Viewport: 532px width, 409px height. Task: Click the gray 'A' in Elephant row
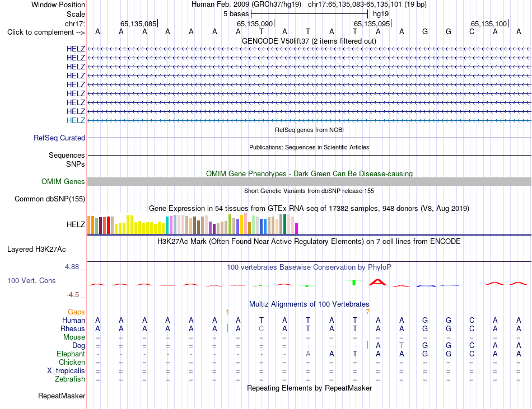(308, 354)
